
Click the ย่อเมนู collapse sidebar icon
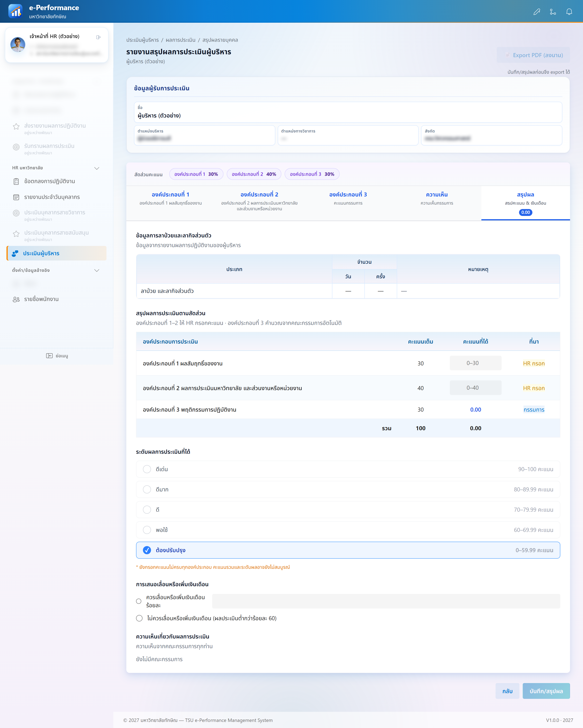49,355
